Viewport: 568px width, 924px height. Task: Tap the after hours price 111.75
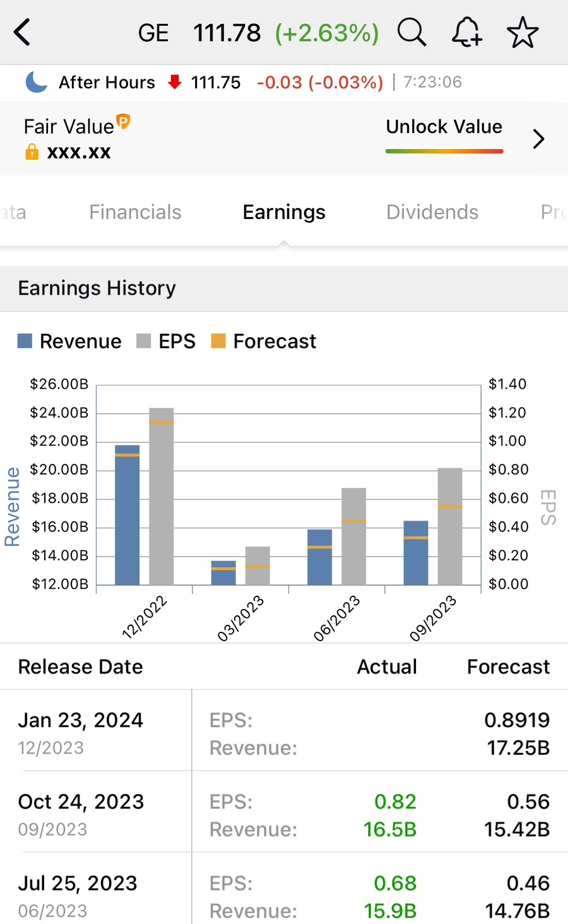coord(216,83)
